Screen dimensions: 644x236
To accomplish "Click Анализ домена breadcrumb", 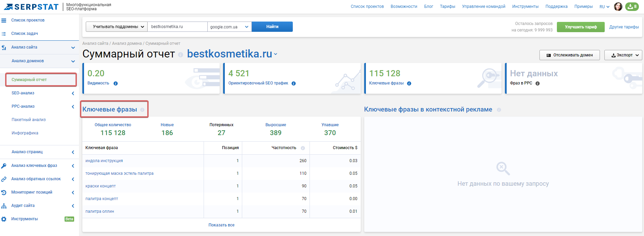I will click(x=127, y=43).
